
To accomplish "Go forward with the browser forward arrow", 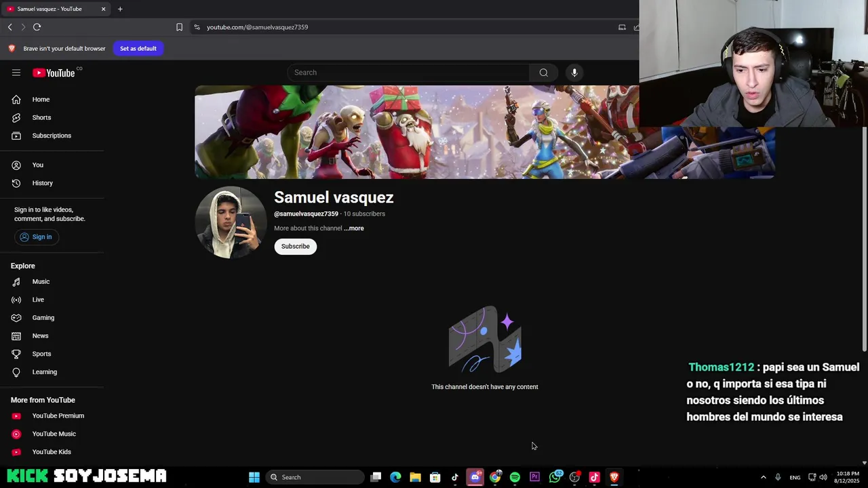I will (23, 27).
